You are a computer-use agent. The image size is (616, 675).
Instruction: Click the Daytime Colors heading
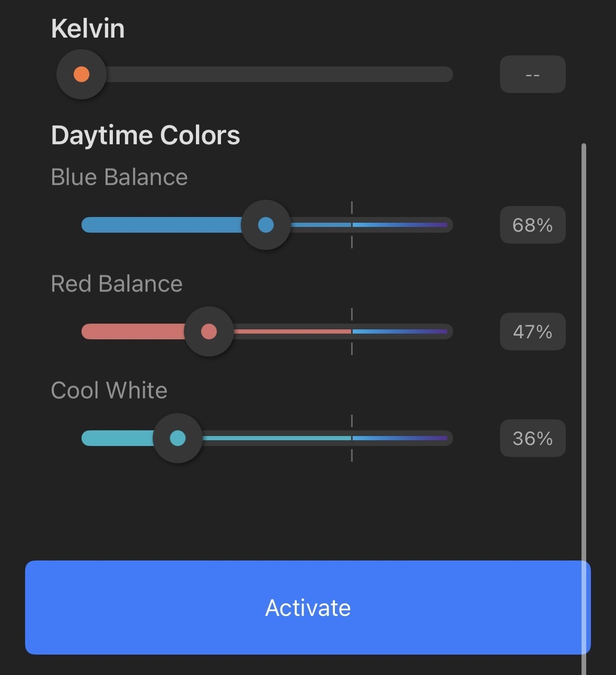(x=145, y=135)
